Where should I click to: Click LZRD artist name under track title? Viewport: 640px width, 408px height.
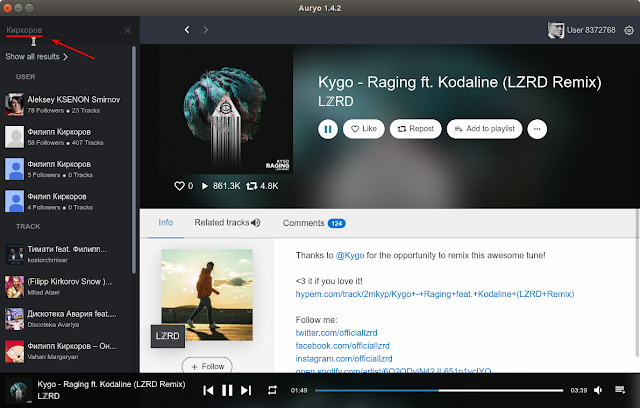[336, 101]
